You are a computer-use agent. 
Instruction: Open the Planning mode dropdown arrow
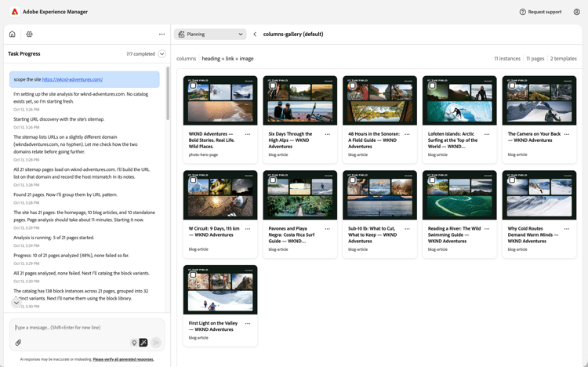pyautogui.click(x=241, y=35)
